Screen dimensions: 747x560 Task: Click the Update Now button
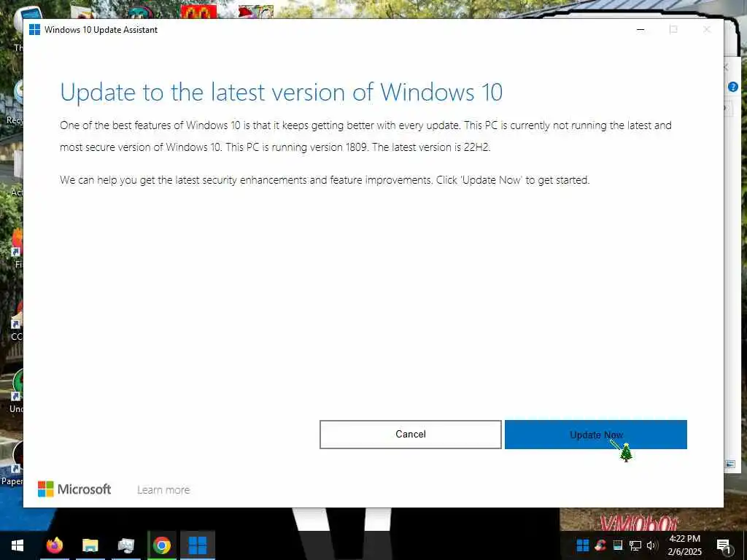595,435
